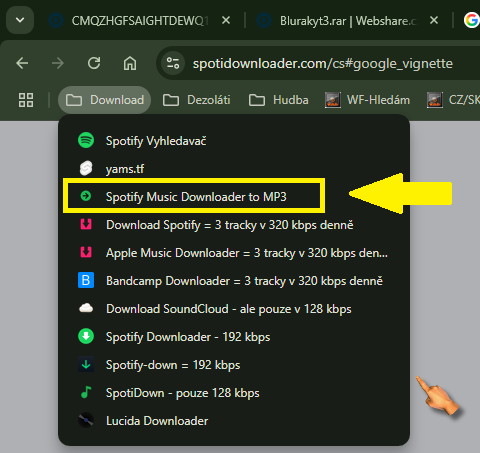
Task: Click the green arrow Spotify MP3 favicon
Action: [x=86, y=196]
